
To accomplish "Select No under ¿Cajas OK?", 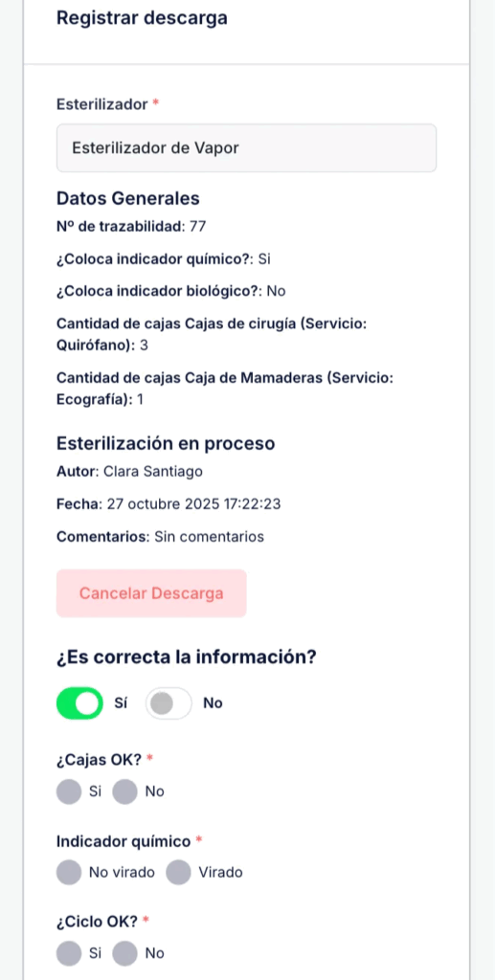I will tap(125, 791).
